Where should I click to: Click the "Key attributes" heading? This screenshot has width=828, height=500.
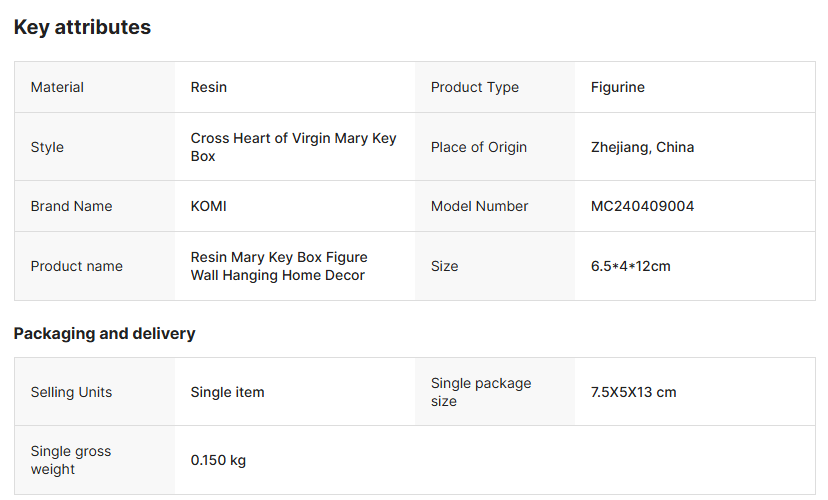coord(82,28)
